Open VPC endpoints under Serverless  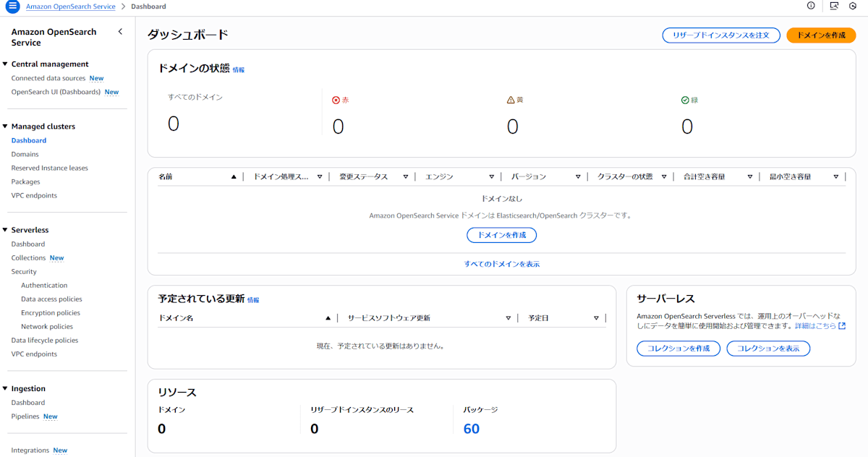34,354
